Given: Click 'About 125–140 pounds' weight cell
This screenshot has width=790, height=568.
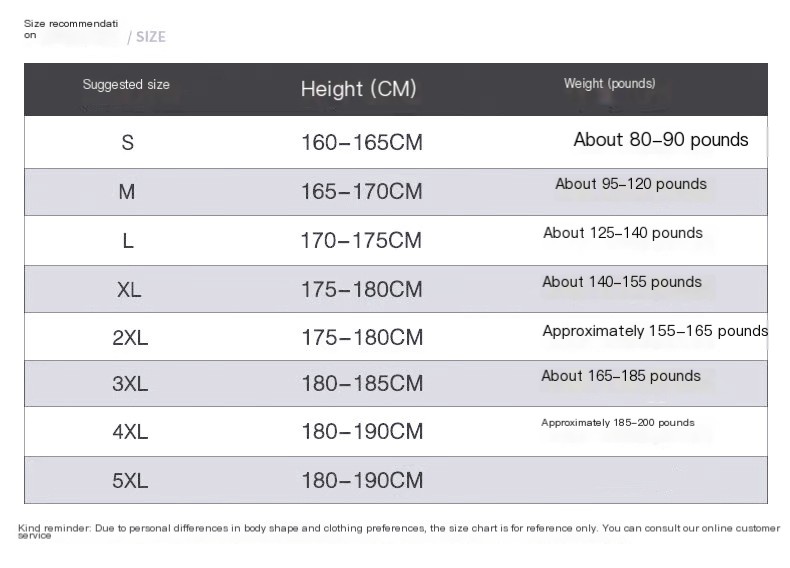Looking at the screenshot, I should (x=623, y=233).
